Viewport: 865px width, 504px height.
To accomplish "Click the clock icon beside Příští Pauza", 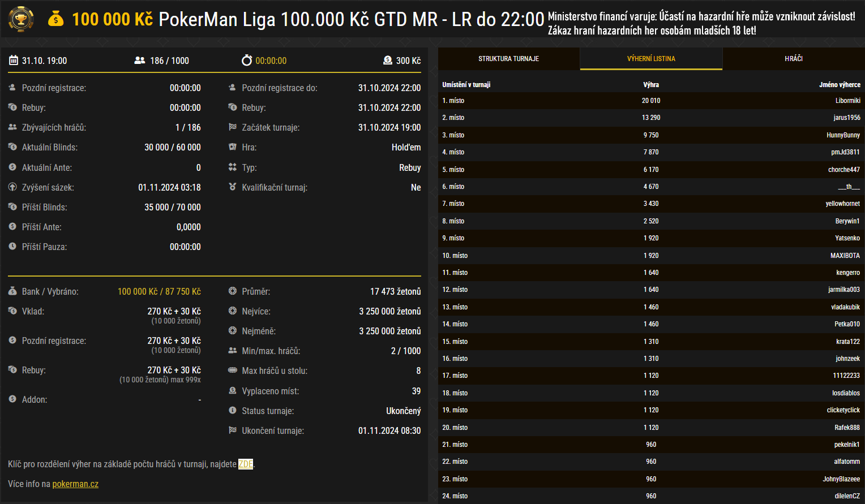I will tap(12, 247).
